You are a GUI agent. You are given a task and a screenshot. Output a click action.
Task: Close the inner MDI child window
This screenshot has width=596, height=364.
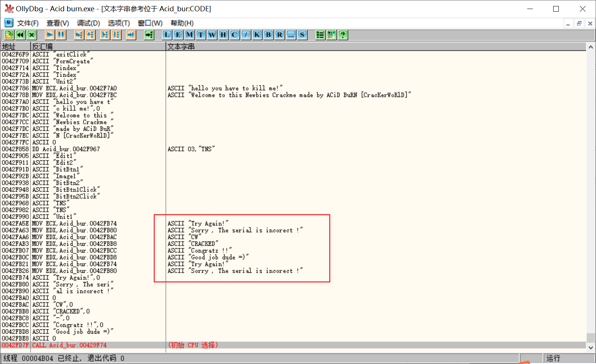click(590, 24)
